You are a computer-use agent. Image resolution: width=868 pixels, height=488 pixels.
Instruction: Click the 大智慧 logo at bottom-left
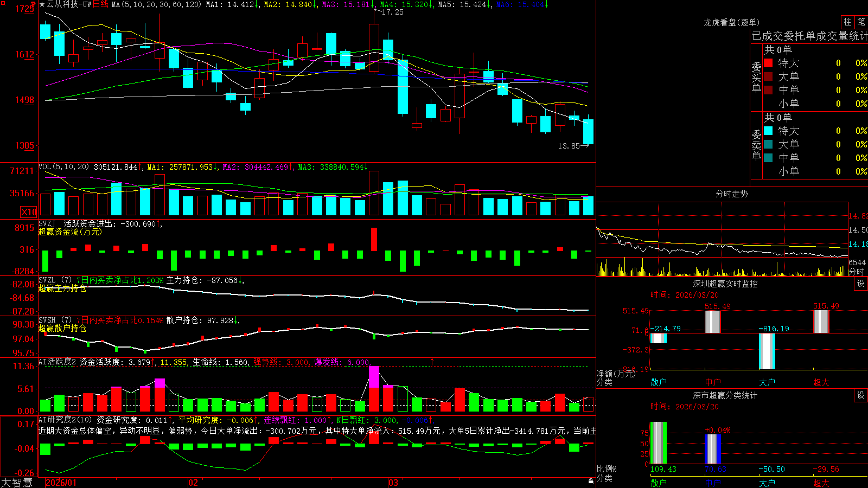17,483
